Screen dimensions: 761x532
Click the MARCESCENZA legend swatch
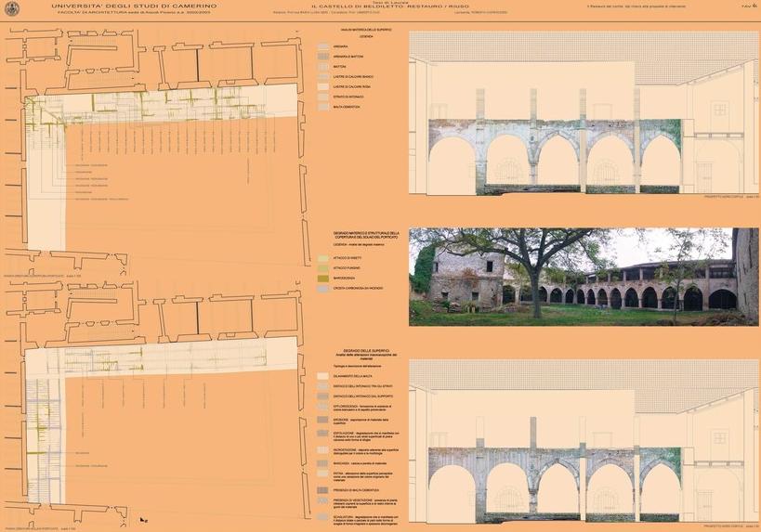325,278
